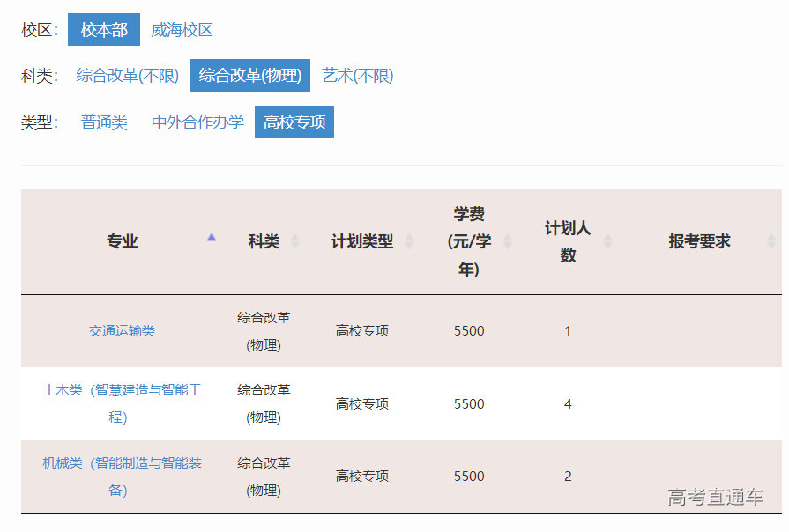
Task: Sort the 科类 column
Action: point(296,240)
